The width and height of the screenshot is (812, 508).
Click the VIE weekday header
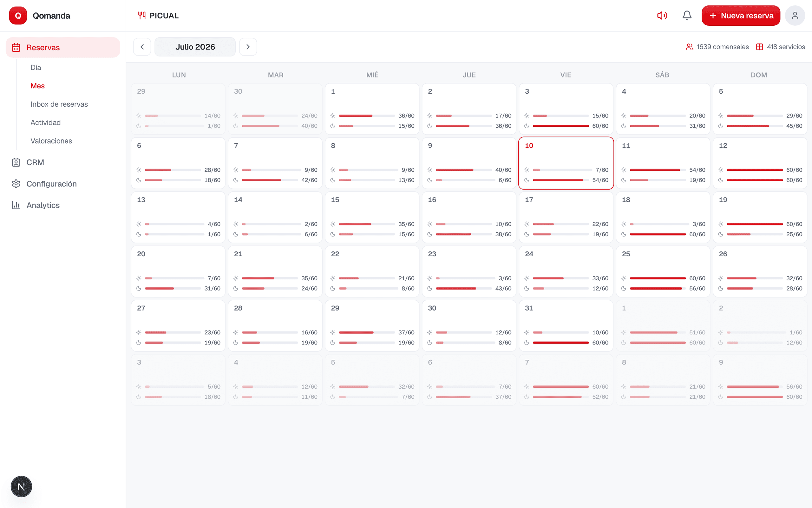pos(565,75)
